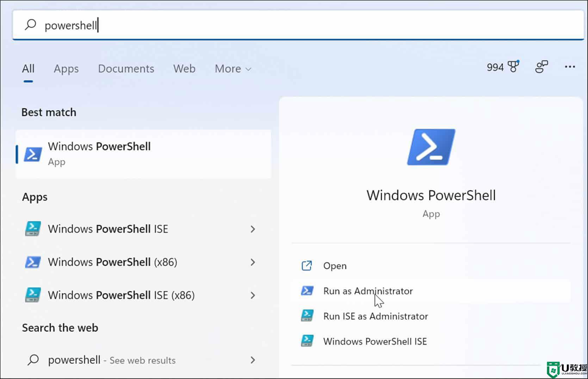Click the Windows PowerShell icon in best match
The height and width of the screenshot is (379, 588).
click(x=33, y=154)
